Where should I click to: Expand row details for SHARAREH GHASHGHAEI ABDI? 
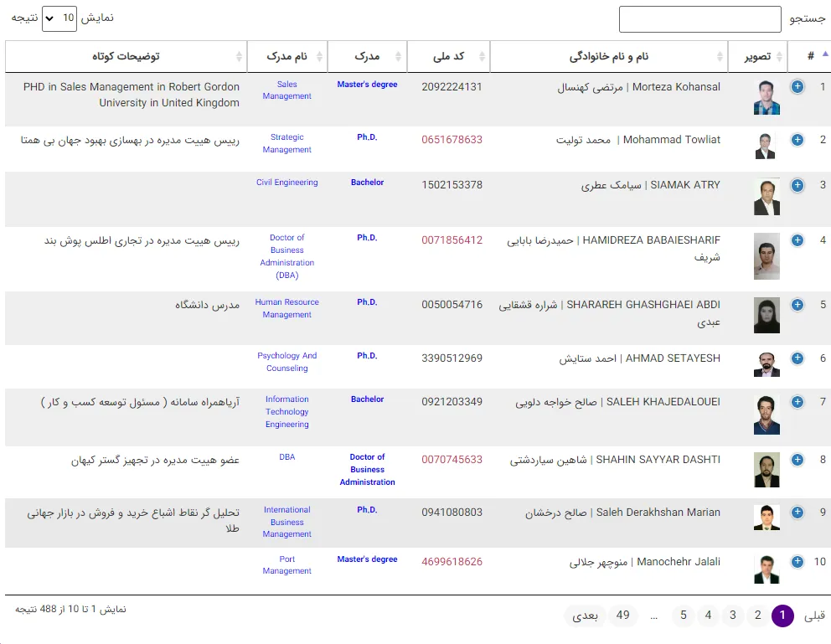click(797, 305)
